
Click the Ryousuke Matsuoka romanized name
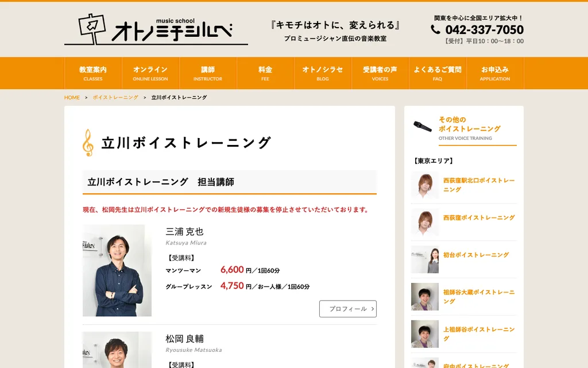194,350
